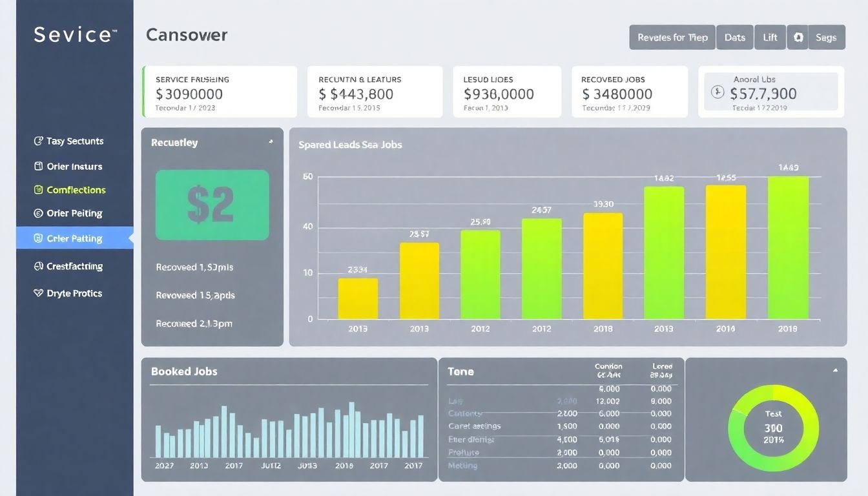Click the green $2 tile

point(212,205)
